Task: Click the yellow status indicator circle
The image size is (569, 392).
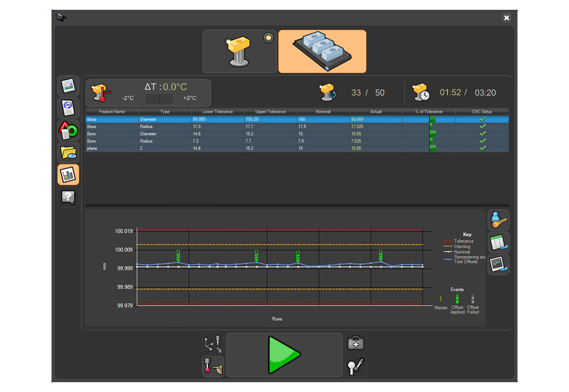Action: pos(268,38)
